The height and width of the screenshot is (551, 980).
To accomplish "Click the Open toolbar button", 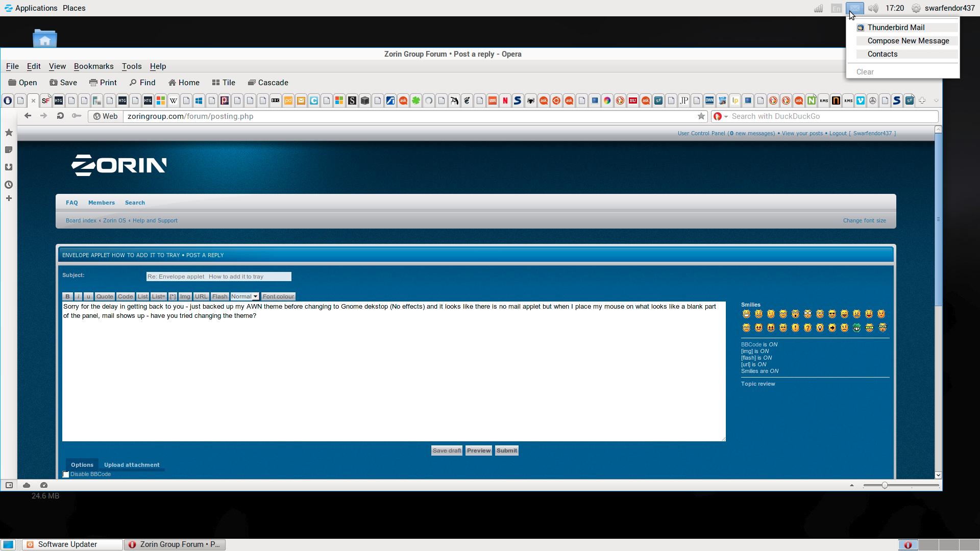I will point(22,83).
